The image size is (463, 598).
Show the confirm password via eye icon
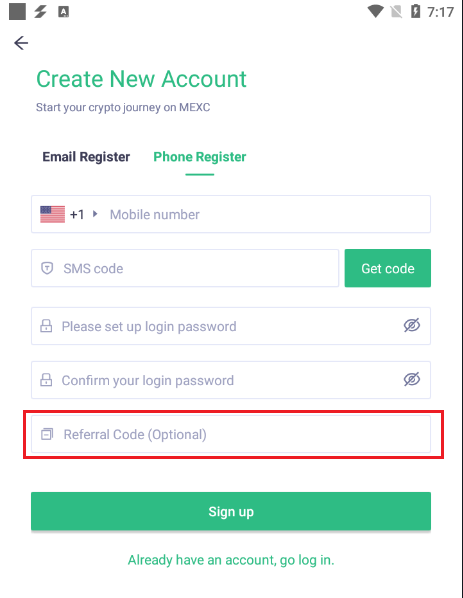coord(412,379)
